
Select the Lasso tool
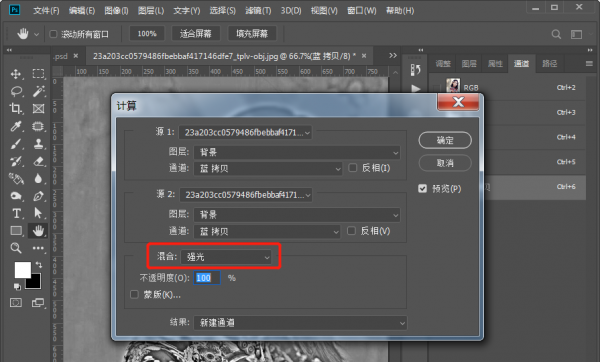[x=16, y=91]
